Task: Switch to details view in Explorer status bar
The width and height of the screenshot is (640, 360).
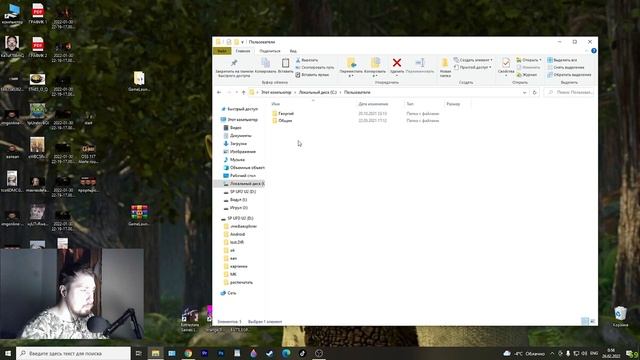Action: (x=584, y=322)
